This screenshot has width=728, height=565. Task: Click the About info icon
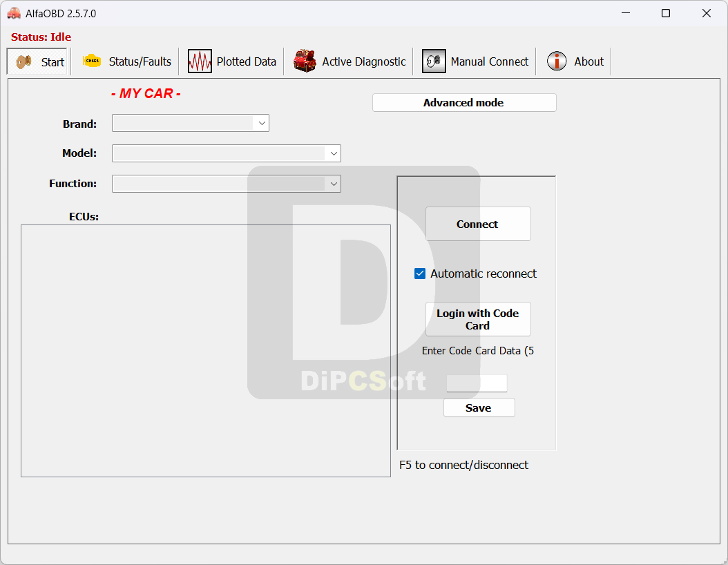pos(556,61)
